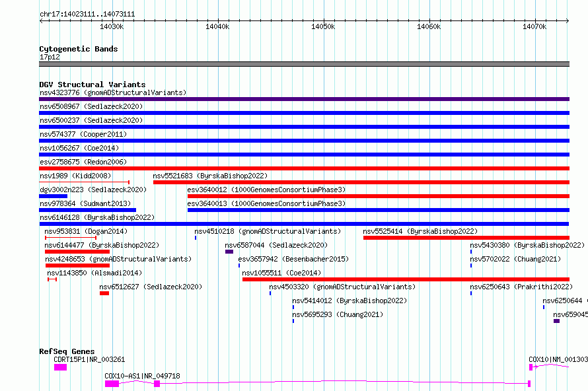The height and width of the screenshot is (391, 588).
Task: Click the 14030k ruler tick label
Action: [x=112, y=26]
